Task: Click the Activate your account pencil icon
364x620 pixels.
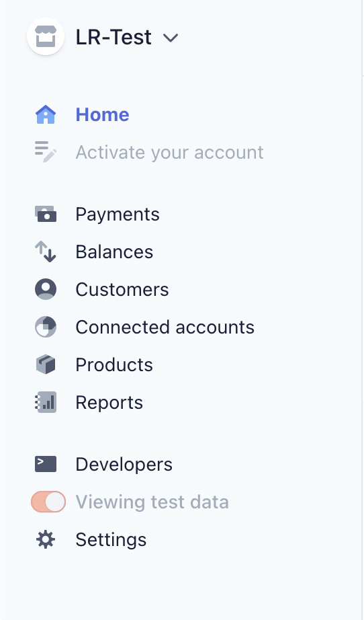Action: coord(46,152)
